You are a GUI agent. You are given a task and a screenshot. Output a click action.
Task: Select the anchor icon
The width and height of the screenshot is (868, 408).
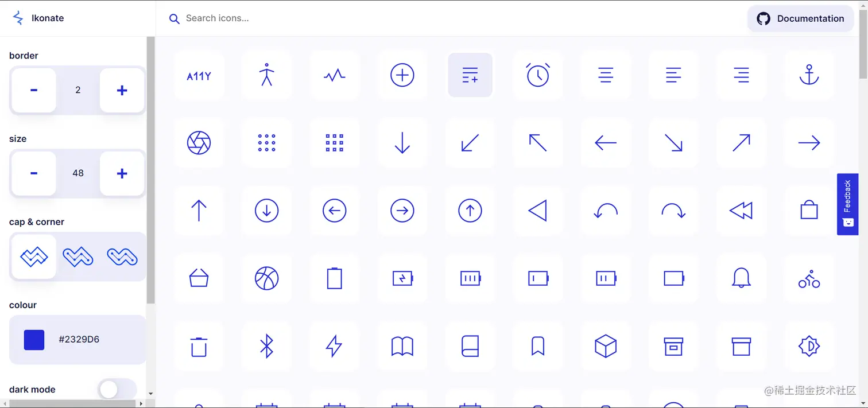(x=809, y=75)
